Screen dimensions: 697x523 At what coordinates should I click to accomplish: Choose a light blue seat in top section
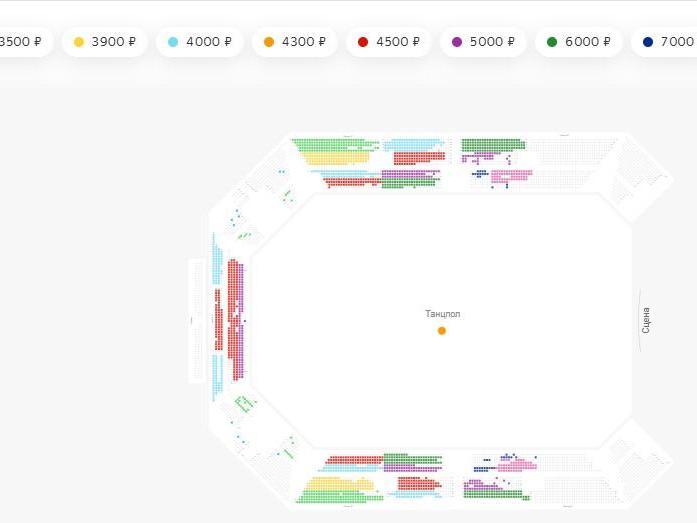coord(410,144)
